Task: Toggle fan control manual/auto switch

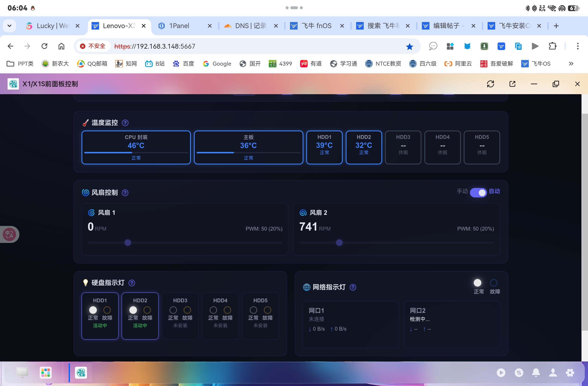Action: [478, 193]
